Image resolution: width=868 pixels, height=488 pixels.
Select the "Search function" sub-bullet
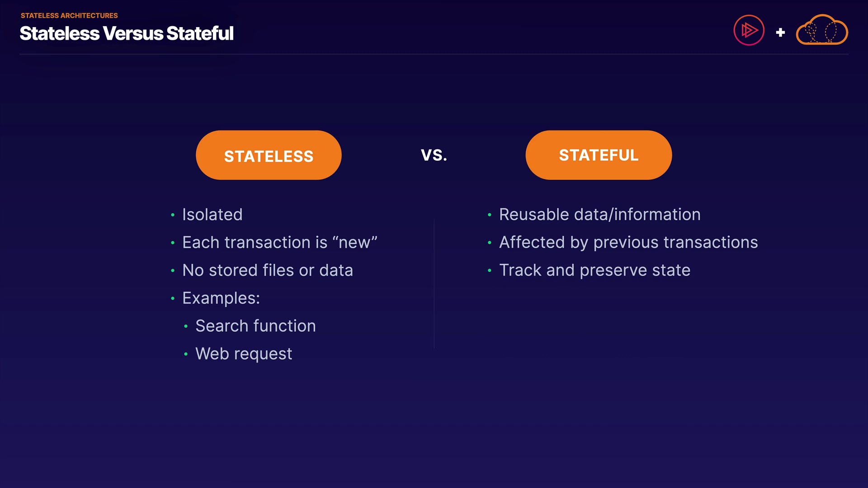point(255,326)
